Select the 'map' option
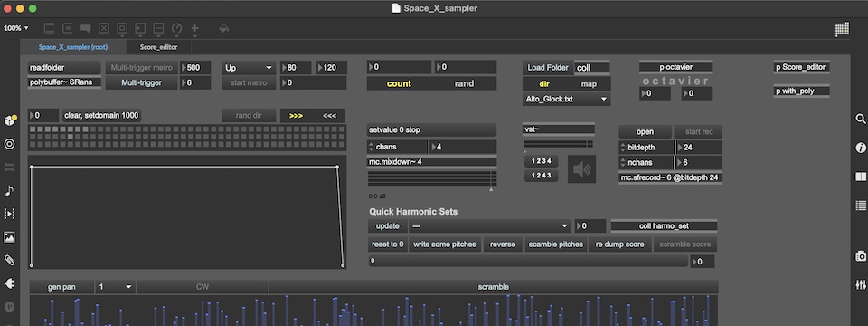The image size is (868, 326). tap(589, 84)
